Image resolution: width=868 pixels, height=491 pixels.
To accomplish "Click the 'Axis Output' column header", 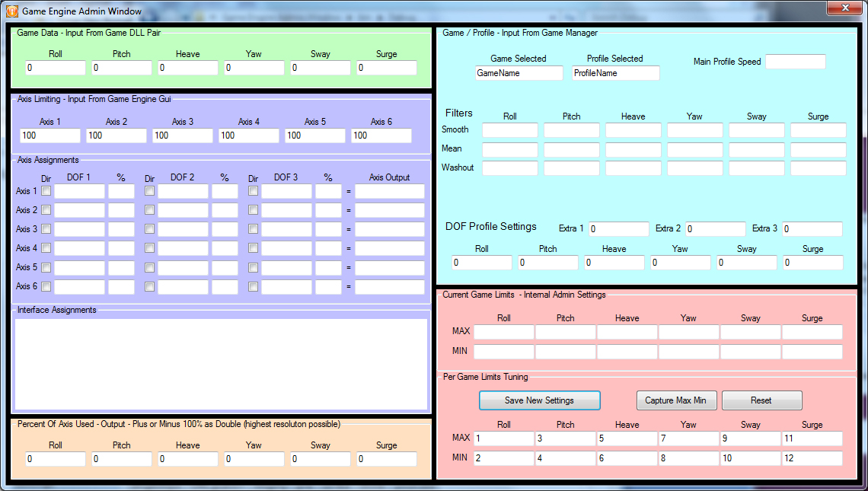I will [x=390, y=177].
